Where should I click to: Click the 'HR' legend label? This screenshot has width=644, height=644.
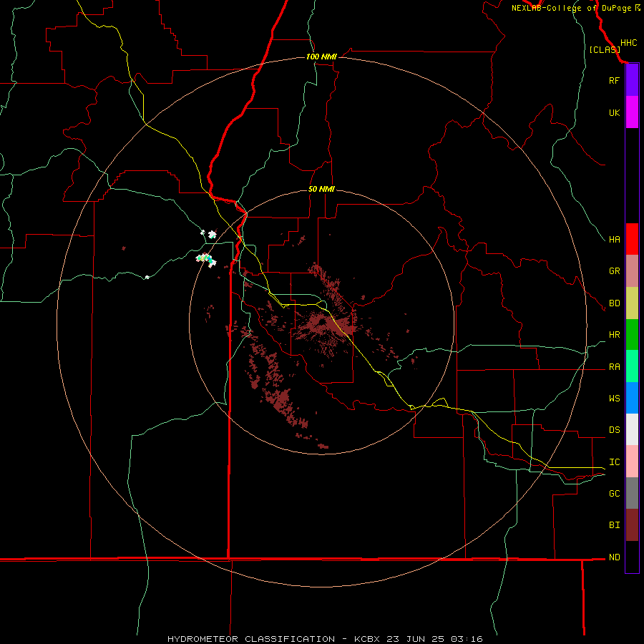point(614,335)
